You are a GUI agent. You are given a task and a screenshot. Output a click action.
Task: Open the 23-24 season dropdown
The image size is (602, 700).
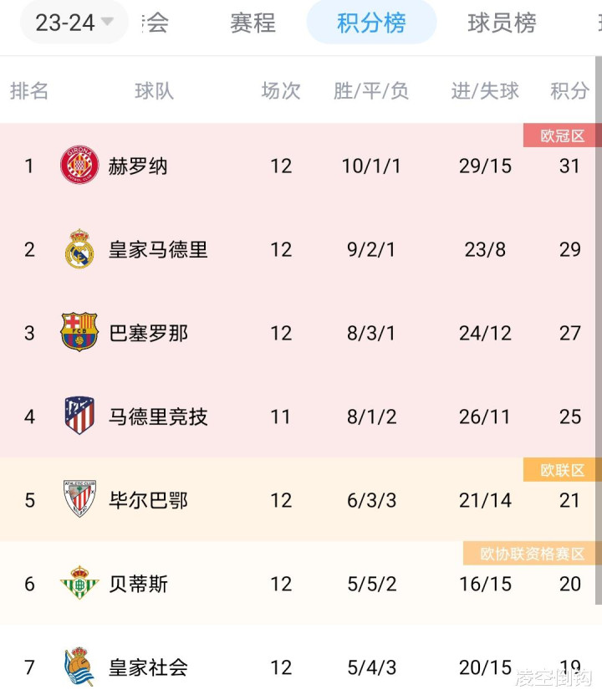pyautogui.click(x=74, y=23)
